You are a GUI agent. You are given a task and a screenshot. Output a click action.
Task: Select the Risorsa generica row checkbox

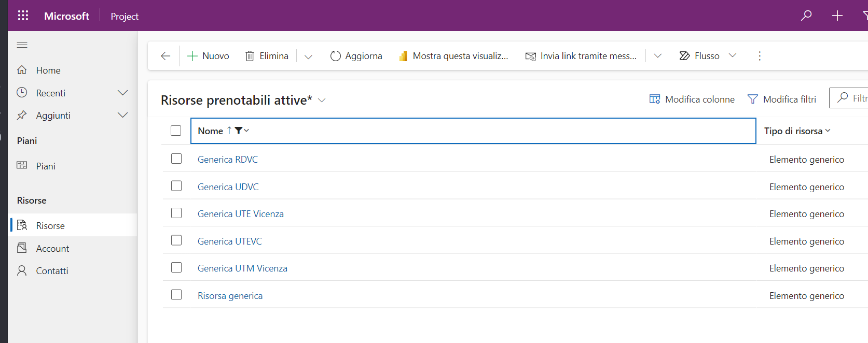[176, 294]
